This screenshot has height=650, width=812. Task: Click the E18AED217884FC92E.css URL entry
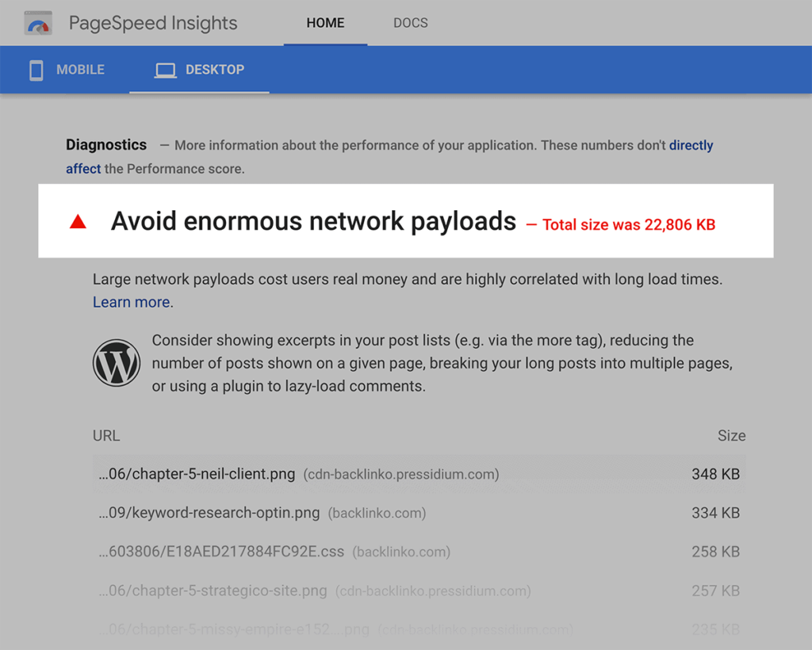(221, 552)
